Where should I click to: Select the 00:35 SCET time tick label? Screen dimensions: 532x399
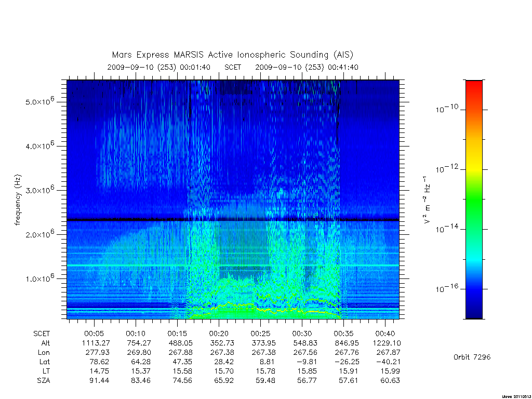click(344, 334)
